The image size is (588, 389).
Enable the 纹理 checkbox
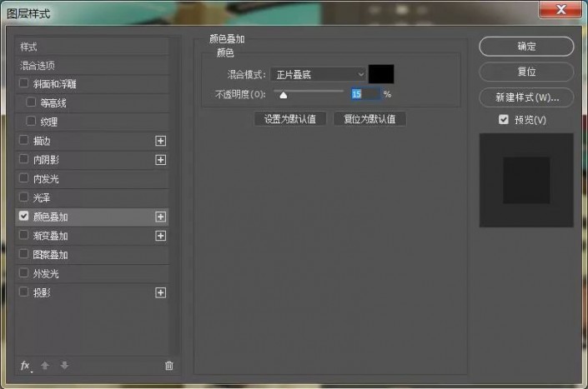pyautogui.click(x=31, y=122)
